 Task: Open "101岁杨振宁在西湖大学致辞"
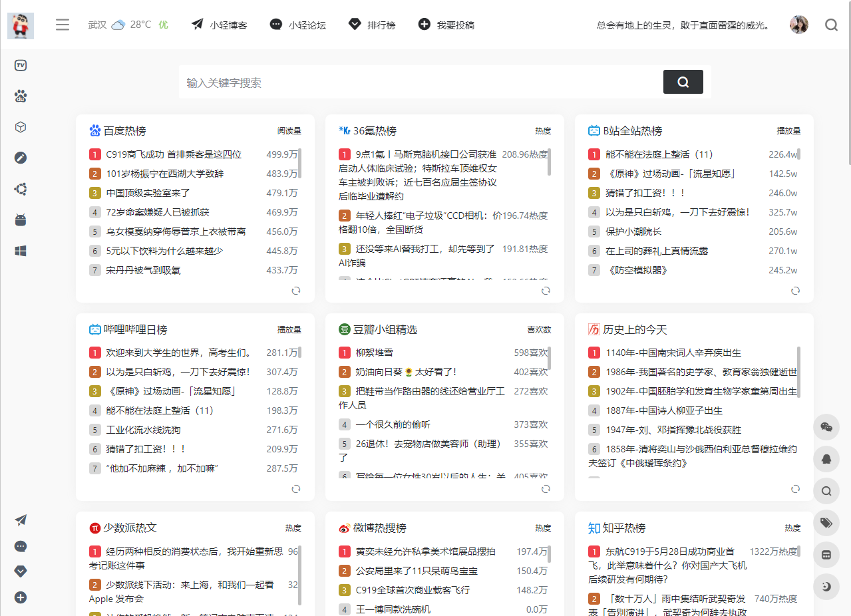point(165,174)
